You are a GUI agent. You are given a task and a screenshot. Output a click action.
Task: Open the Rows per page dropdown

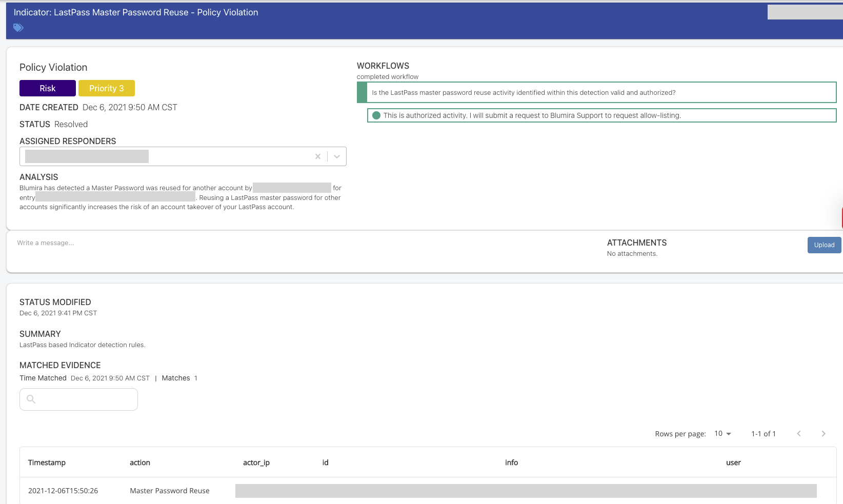click(722, 434)
